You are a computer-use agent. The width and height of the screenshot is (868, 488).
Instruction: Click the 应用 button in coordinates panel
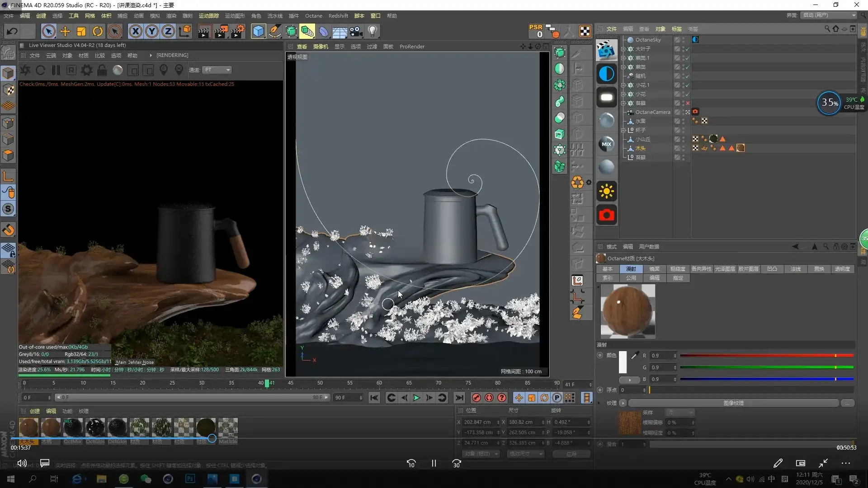[x=571, y=454]
